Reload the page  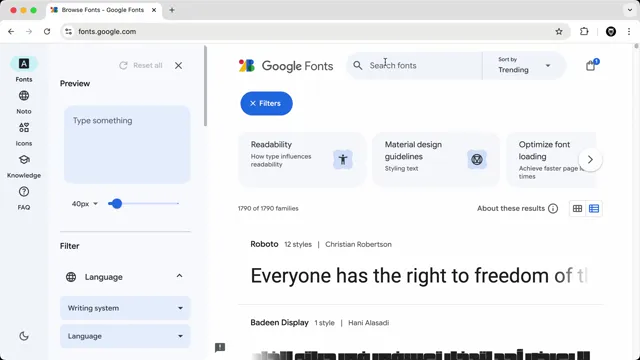47,31
